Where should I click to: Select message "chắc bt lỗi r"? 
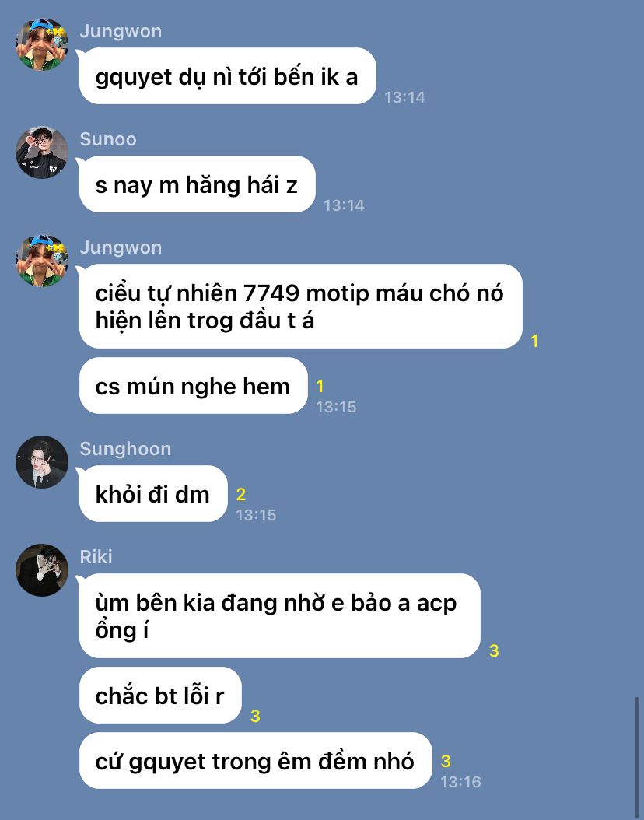(x=160, y=696)
